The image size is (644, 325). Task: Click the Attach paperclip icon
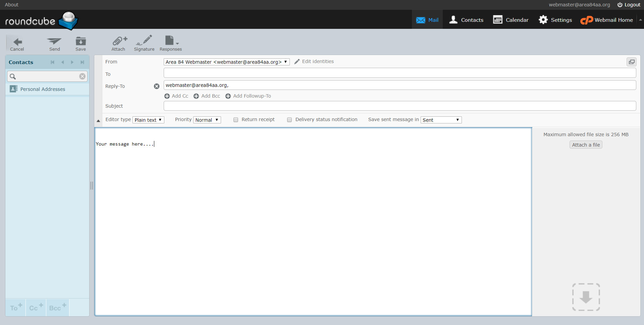(x=118, y=41)
